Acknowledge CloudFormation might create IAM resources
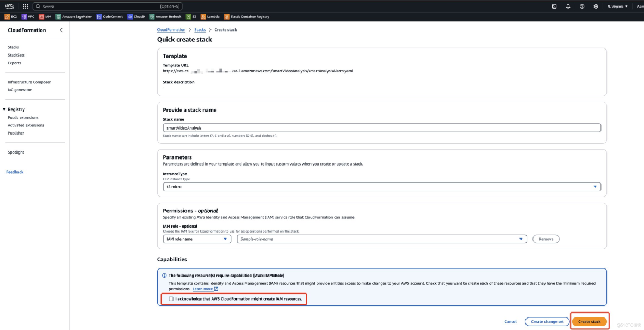The image size is (644, 330). [x=171, y=299]
